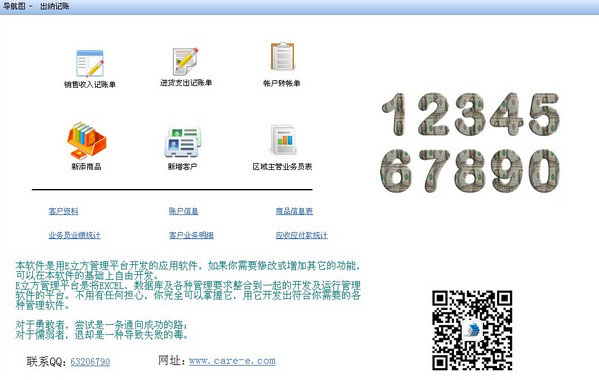The height and width of the screenshot is (380, 599).
Task: Visit the www.care-e.com website link
Action: [x=232, y=361]
